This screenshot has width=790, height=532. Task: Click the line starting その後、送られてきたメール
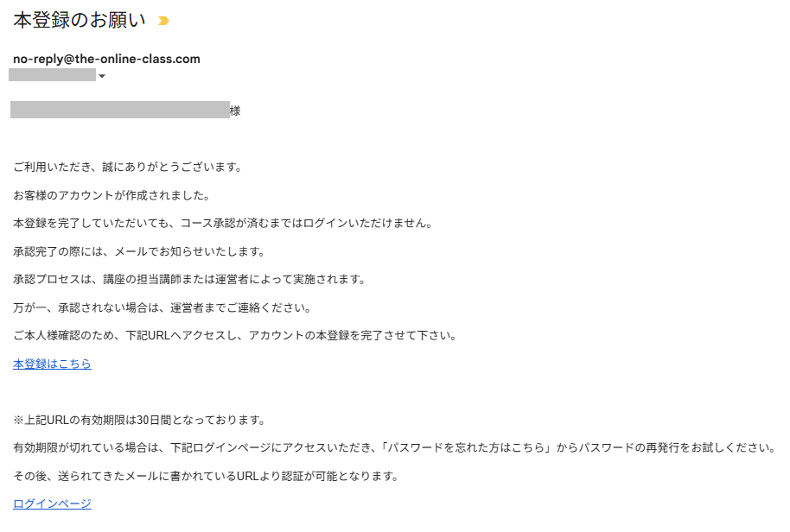pos(206,476)
